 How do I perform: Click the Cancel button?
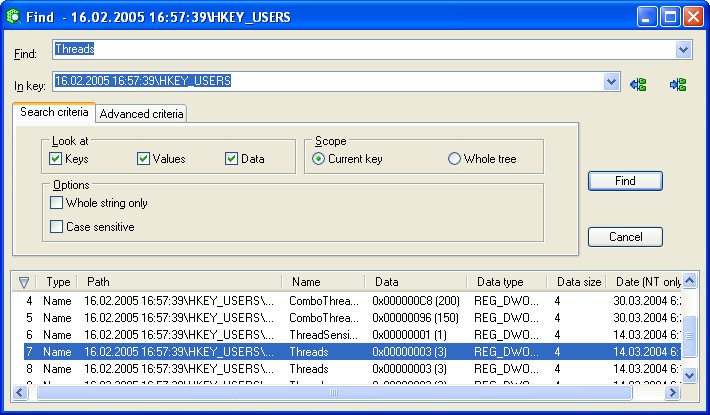click(625, 237)
